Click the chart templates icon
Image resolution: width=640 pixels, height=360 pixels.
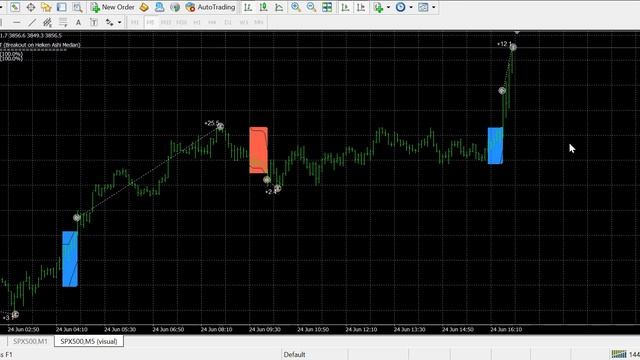[424, 7]
